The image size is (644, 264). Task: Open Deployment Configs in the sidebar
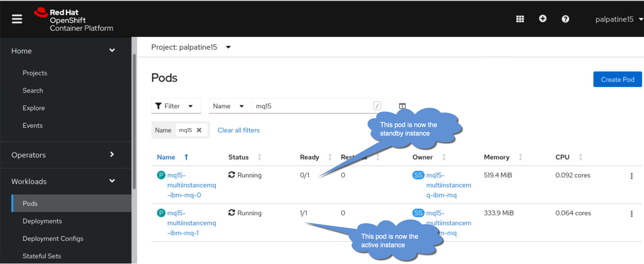(x=53, y=239)
